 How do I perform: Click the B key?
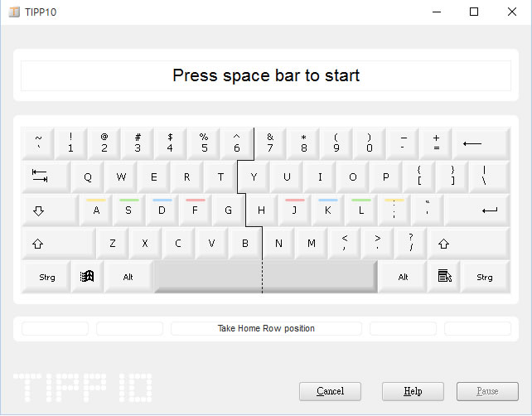(x=245, y=244)
